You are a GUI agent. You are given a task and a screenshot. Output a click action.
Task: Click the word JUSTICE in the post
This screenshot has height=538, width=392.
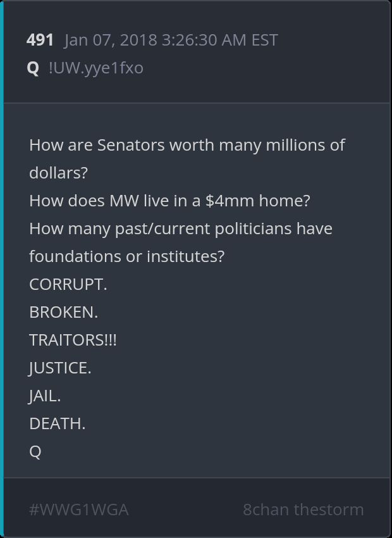[x=60, y=368]
